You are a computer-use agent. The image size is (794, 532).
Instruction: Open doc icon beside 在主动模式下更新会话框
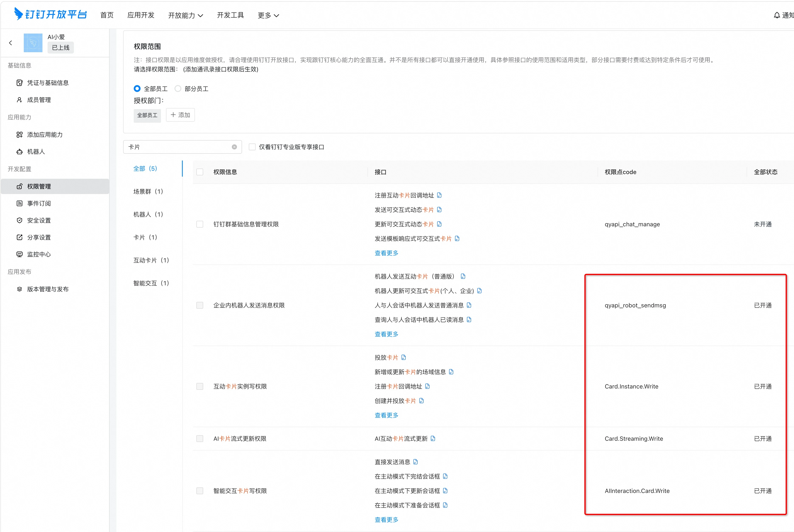click(445, 491)
